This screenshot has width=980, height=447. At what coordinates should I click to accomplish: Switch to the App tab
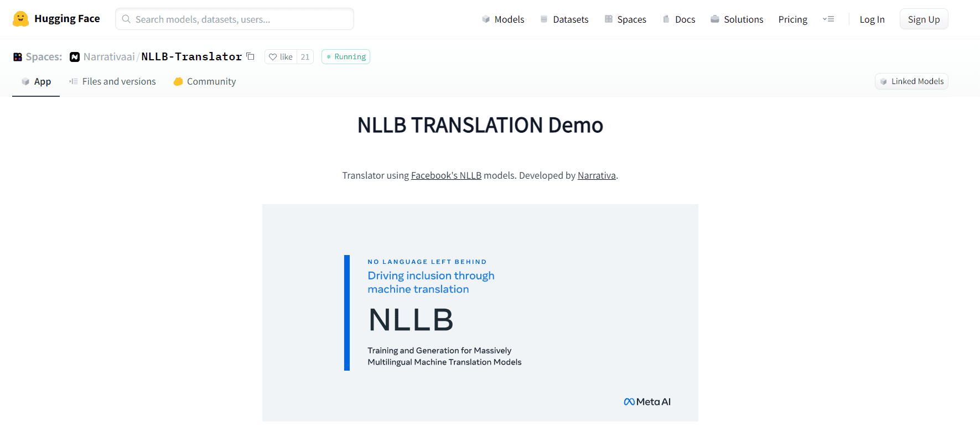coord(36,82)
